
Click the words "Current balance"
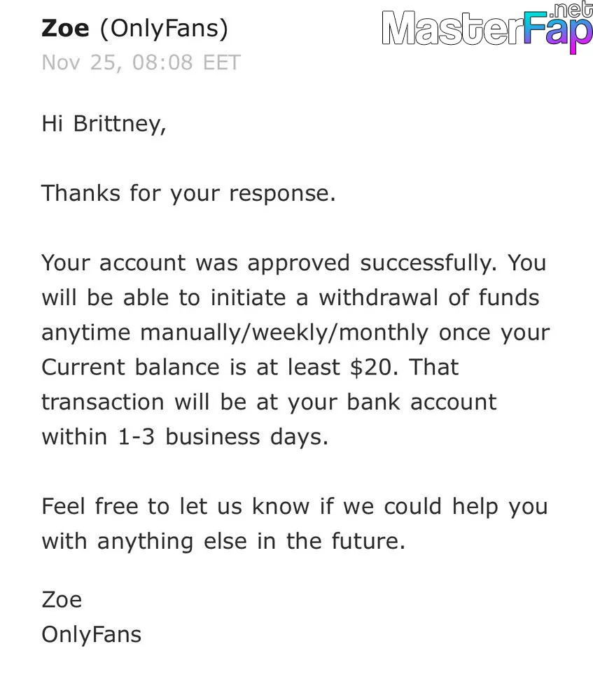130,367
